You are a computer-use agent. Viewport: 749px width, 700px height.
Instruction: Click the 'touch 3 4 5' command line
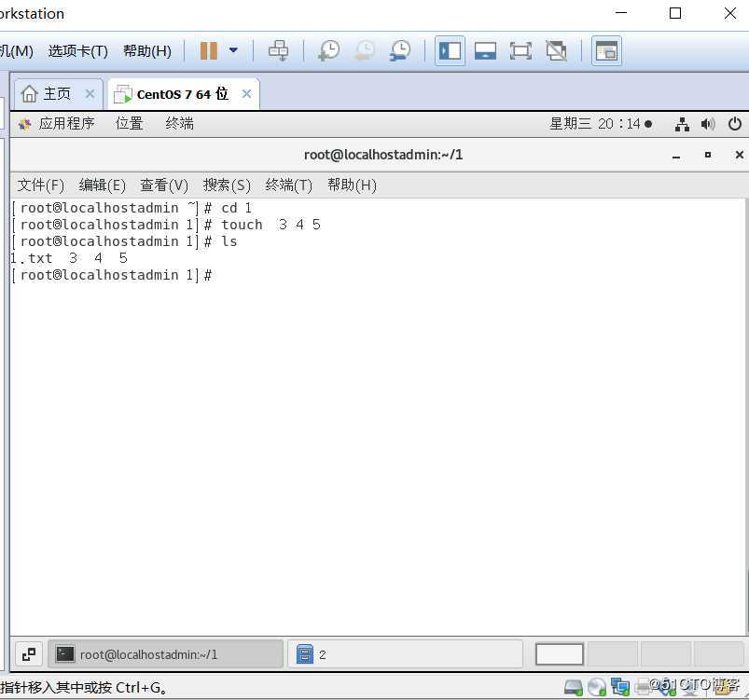pyautogui.click(x=166, y=225)
